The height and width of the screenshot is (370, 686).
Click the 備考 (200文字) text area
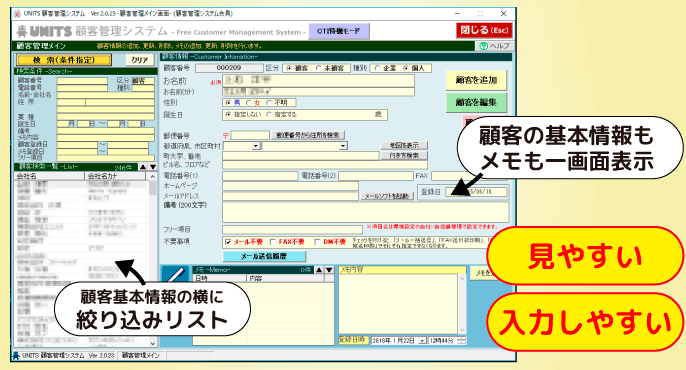(x=366, y=212)
